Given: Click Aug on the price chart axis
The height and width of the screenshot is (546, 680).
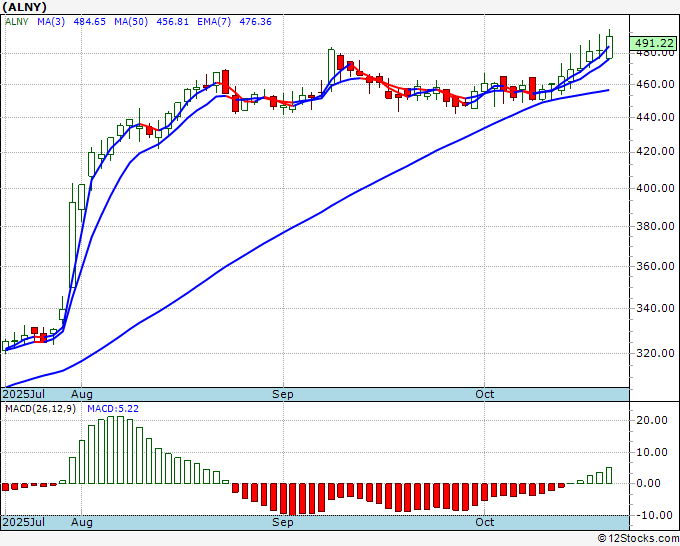Looking at the screenshot, I should (82, 394).
